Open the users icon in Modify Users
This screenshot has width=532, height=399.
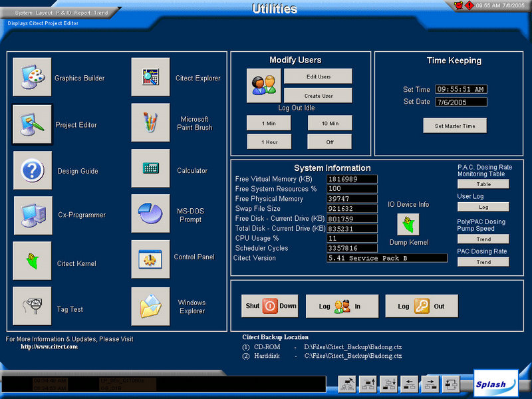tap(264, 85)
